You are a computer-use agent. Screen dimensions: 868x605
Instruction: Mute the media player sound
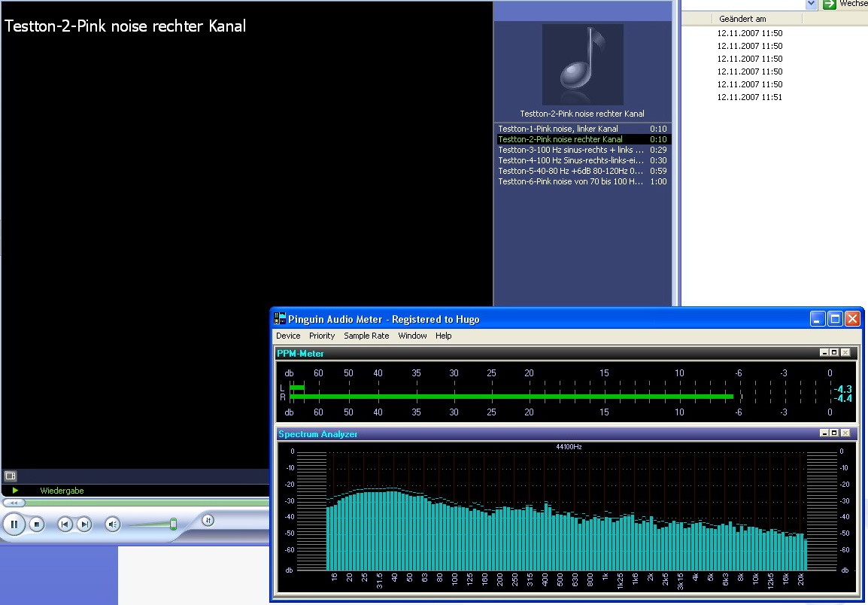point(112,524)
